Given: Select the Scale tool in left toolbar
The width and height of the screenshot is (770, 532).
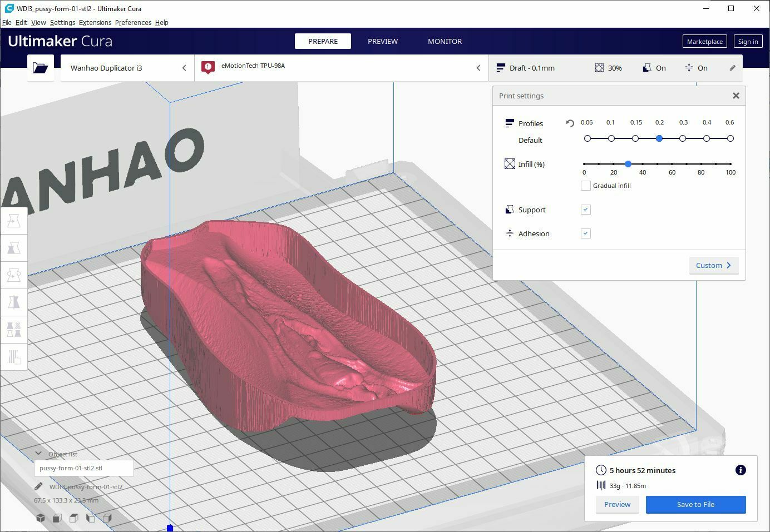Looking at the screenshot, I should [14, 248].
